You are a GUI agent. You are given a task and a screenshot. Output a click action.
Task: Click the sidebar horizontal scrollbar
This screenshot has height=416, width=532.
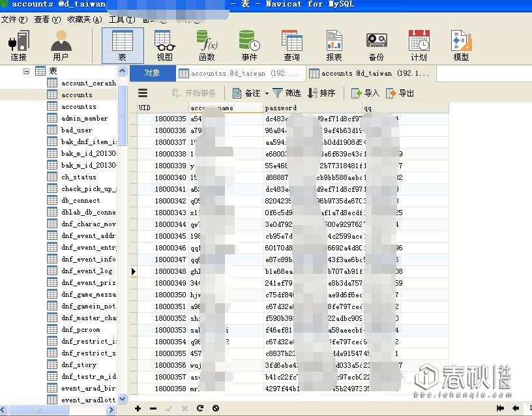pyautogui.click(x=59, y=409)
